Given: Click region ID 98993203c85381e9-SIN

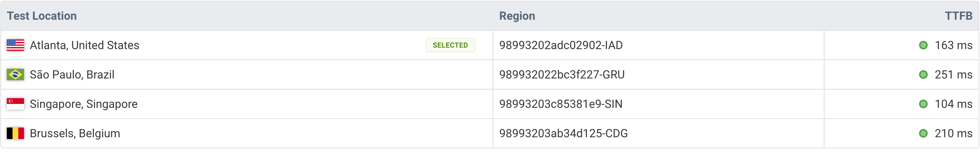Looking at the screenshot, I should [560, 104].
